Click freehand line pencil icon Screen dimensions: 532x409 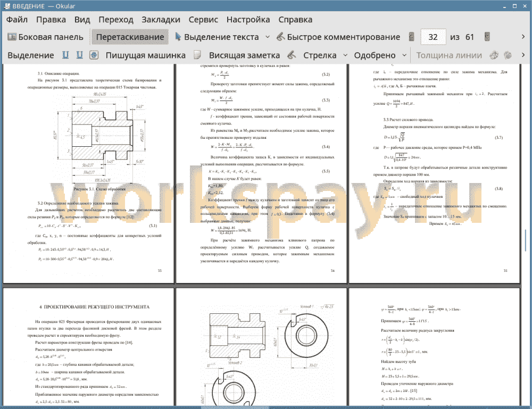(x=292, y=55)
